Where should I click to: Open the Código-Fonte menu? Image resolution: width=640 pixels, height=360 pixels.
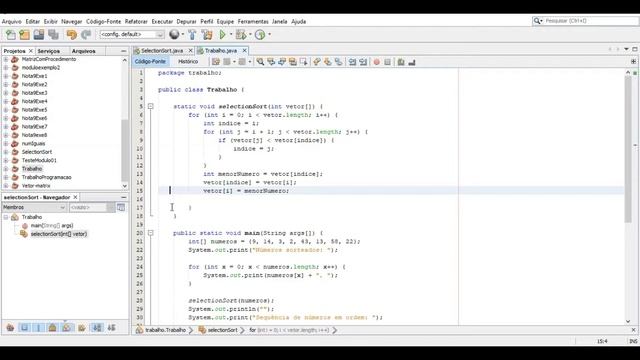pos(103,22)
